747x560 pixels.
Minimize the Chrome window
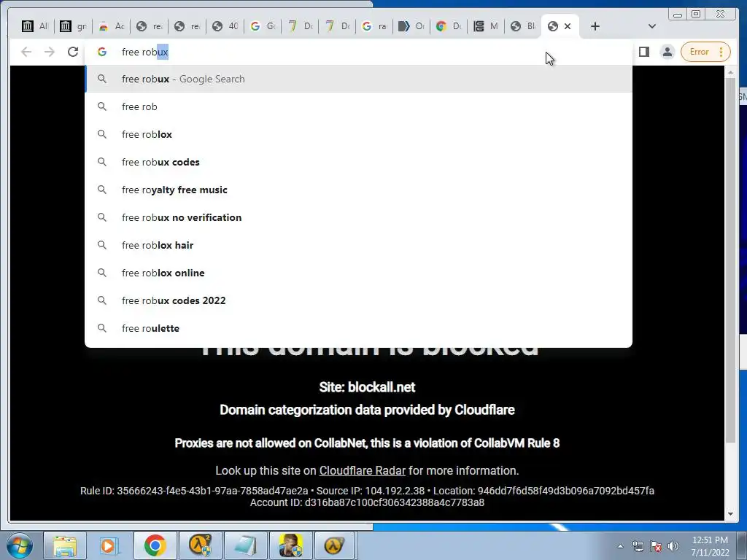(x=678, y=15)
